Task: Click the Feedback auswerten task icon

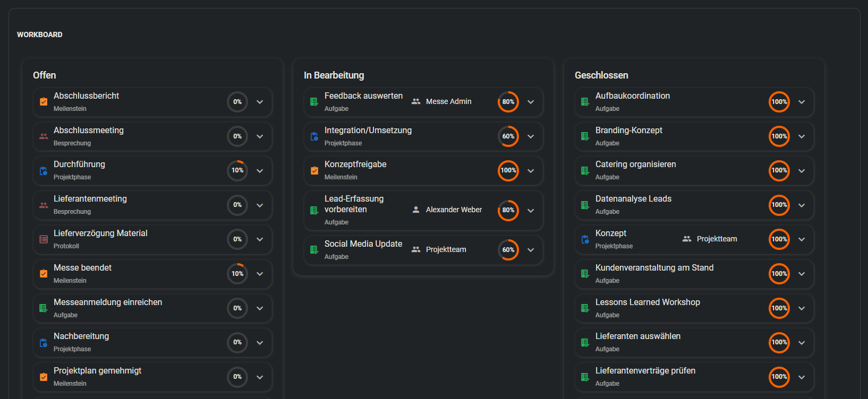Action: [314, 102]
